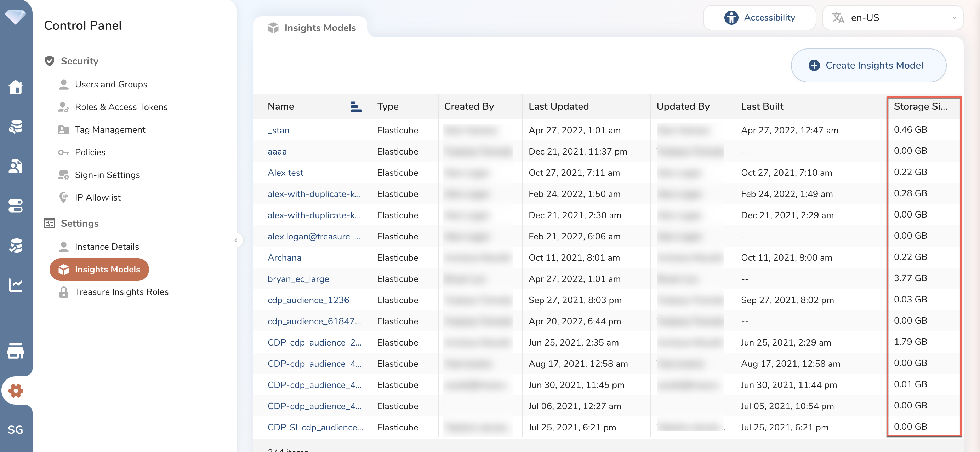
Task: Click the diamond logo at top
Action: (16, 17)
